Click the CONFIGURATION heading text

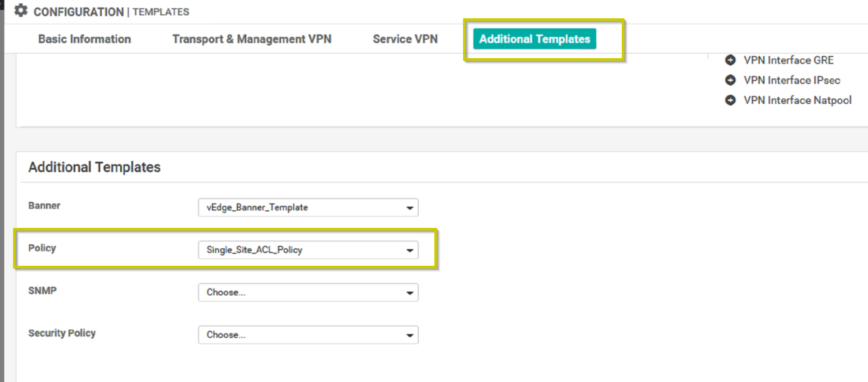coord(78,12)
